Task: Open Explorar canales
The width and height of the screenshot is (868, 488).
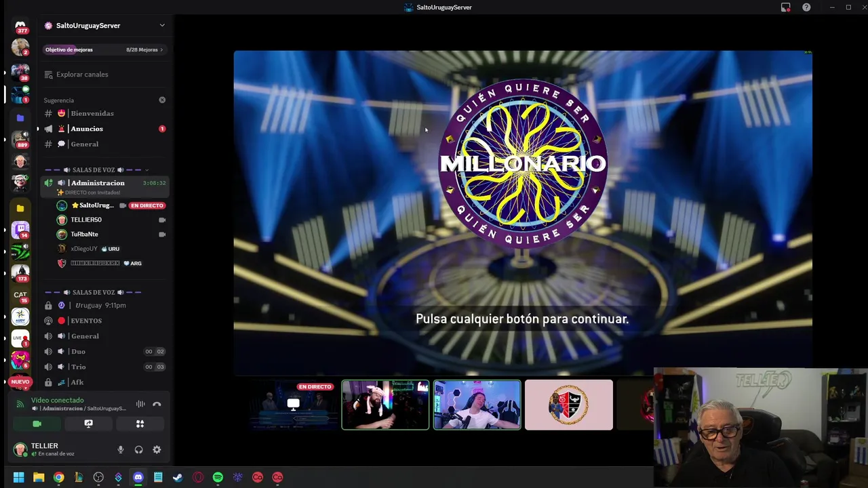Action: point(82,75)
